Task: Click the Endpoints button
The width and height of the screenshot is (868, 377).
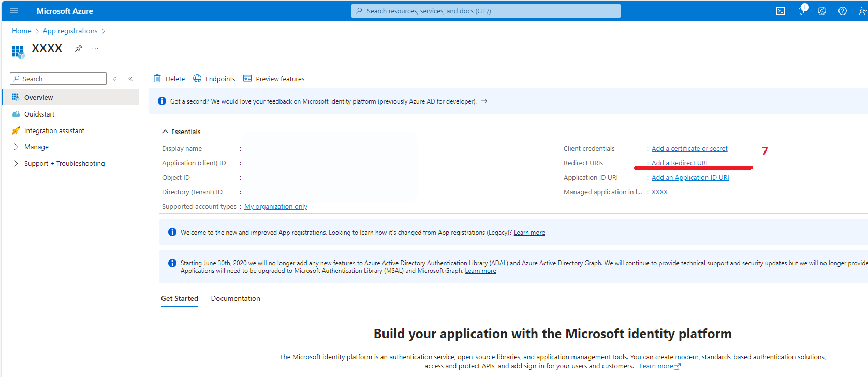Action: [214, 79]
